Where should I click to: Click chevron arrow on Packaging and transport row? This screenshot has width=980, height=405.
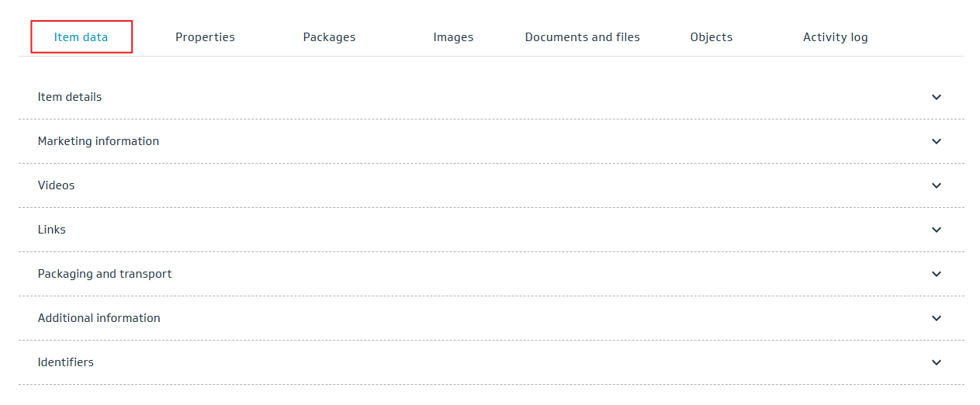[937, 274]
